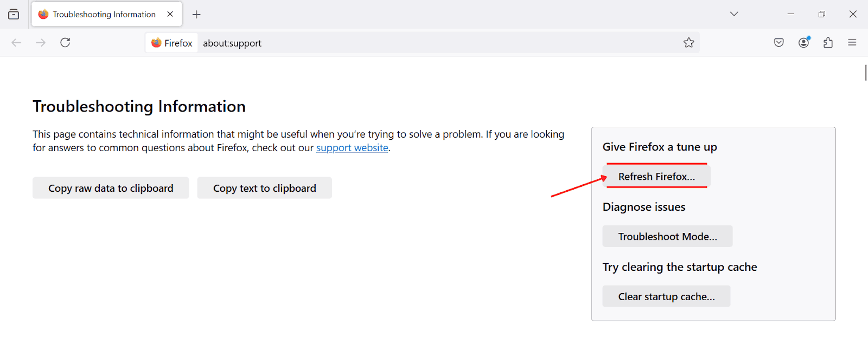The image size is (868, 344).
Task: Open a new tab with plus icon
Action: coord(196,15)
